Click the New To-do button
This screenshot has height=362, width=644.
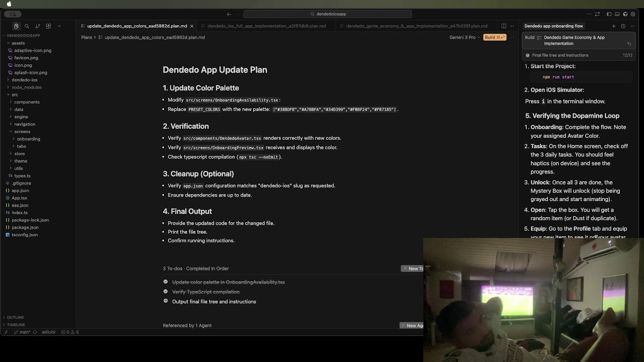tap(412, 268)
